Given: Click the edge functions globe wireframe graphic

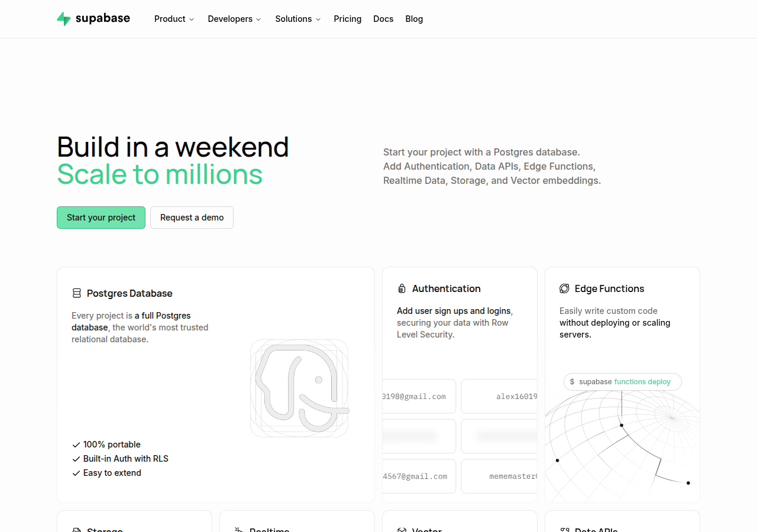Looking at the screenshot, I should coord(622,446).
